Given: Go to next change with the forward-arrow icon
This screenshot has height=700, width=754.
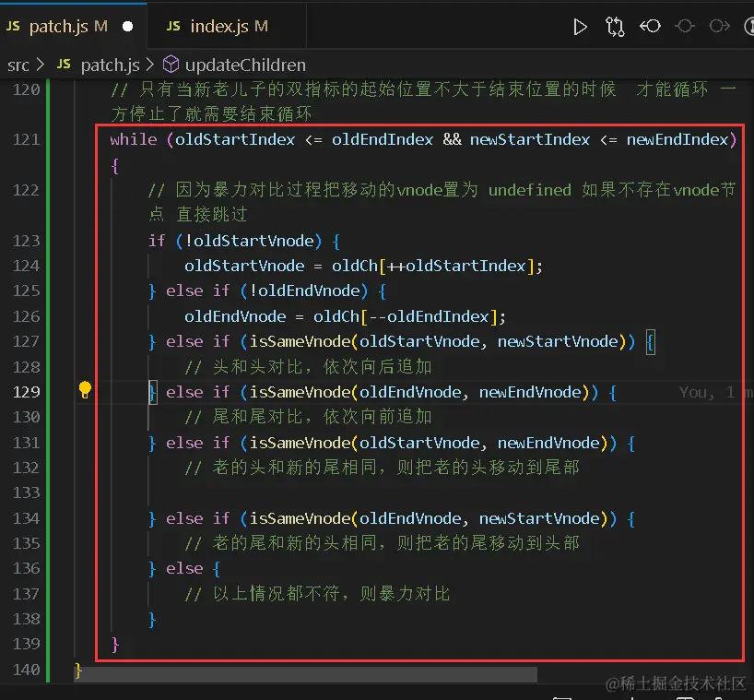Looking at the screenshot, I should 719,26.
